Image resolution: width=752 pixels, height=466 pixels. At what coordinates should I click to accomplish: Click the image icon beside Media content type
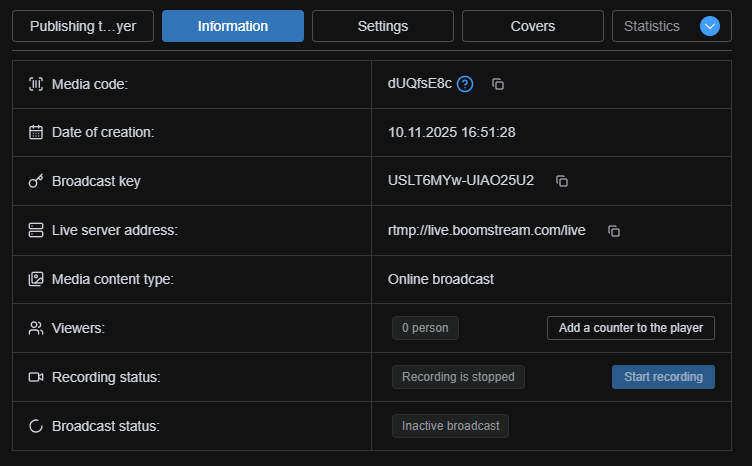pos(36,279)
